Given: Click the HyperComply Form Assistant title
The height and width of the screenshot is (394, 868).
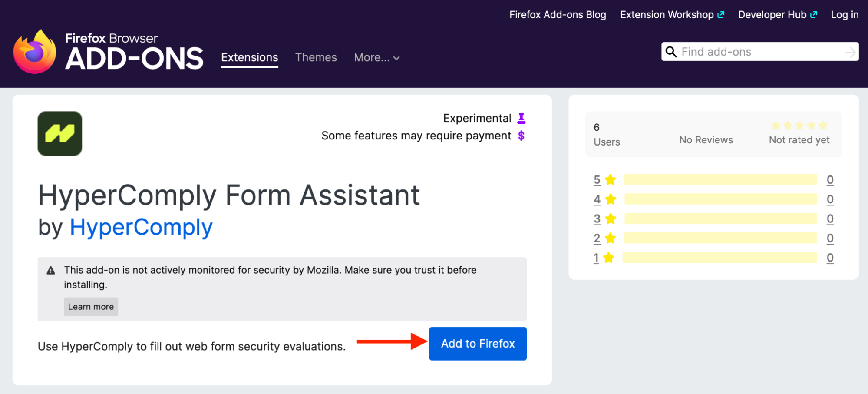Looking at the screenshot, I should [x=229, y=195].
